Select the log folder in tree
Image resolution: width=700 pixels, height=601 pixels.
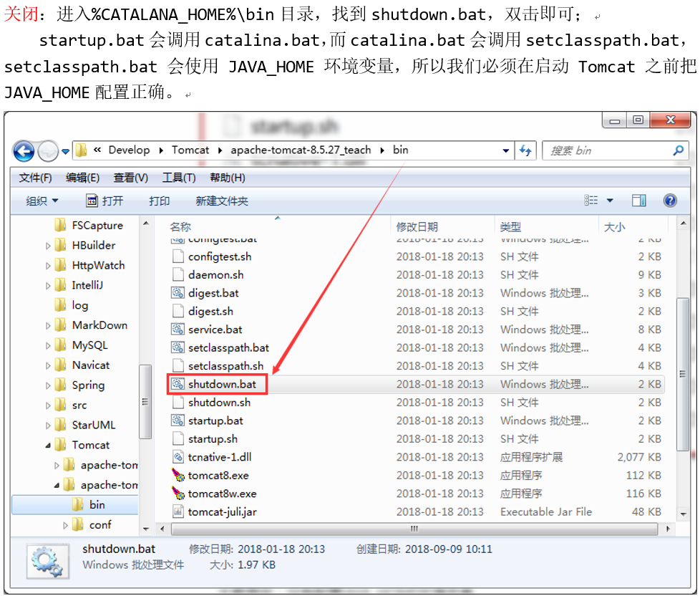coord(71,305)
